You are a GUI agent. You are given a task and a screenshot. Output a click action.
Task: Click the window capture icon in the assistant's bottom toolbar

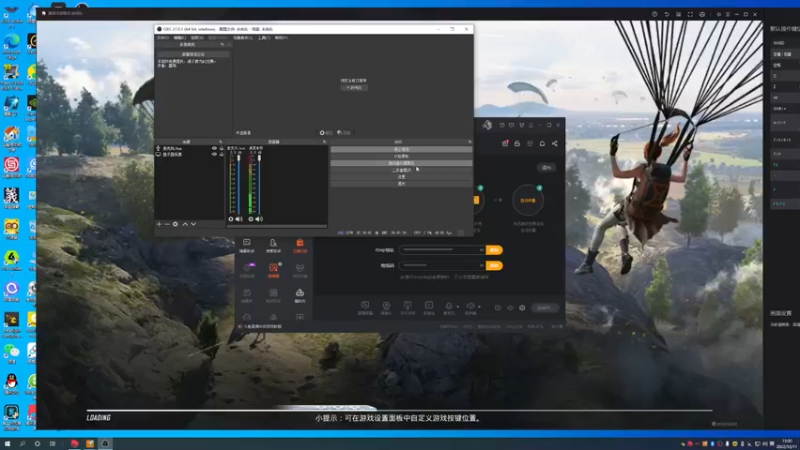coord(365,305)
